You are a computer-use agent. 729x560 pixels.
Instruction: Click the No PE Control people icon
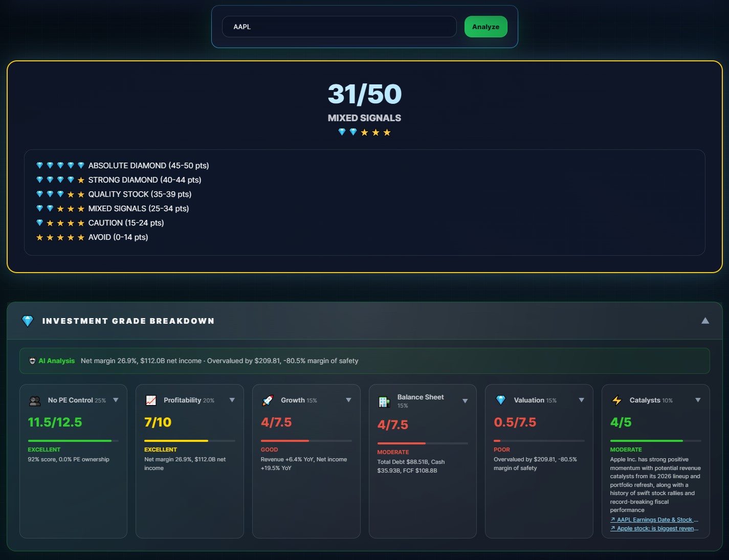coord(35,401)
